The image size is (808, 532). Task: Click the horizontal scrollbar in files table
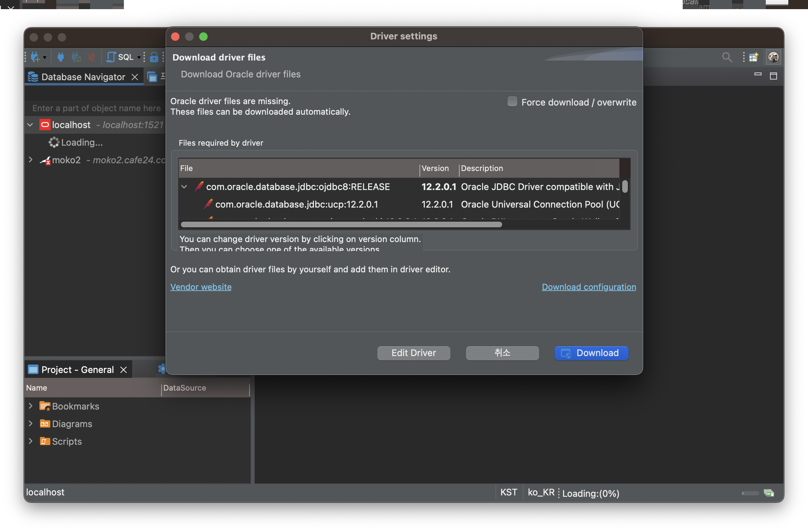341,224
